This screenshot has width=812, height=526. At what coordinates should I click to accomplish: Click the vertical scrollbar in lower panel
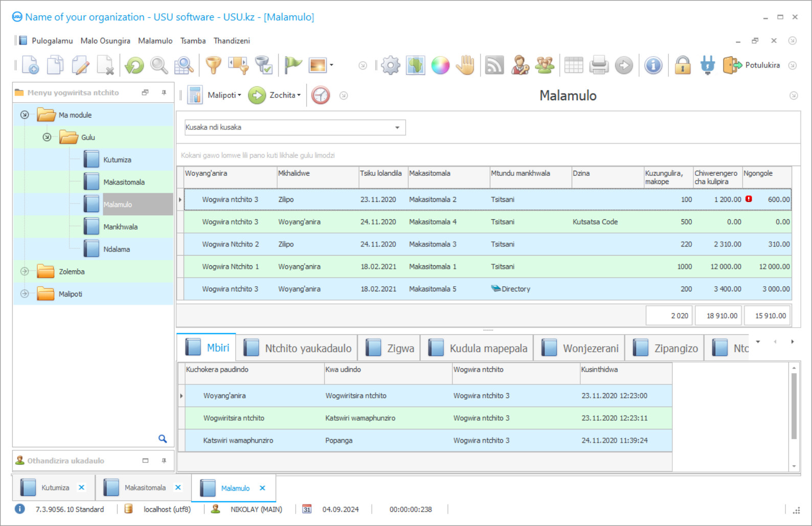click(x=794, y=406)
